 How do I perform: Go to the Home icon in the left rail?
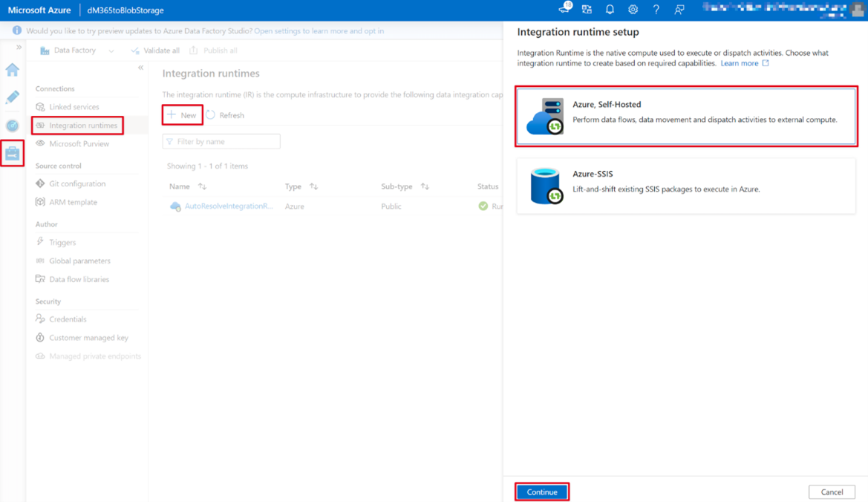pos(11,70)
